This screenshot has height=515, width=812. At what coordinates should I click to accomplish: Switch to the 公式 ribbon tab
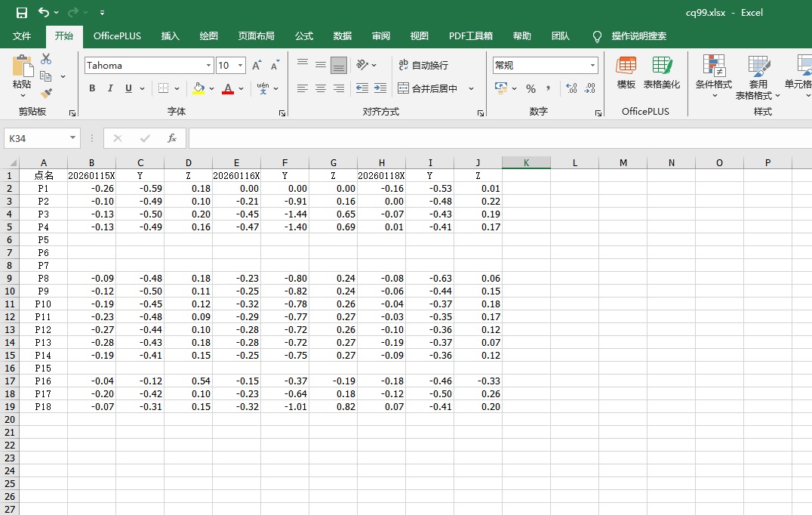pos(304,36)
